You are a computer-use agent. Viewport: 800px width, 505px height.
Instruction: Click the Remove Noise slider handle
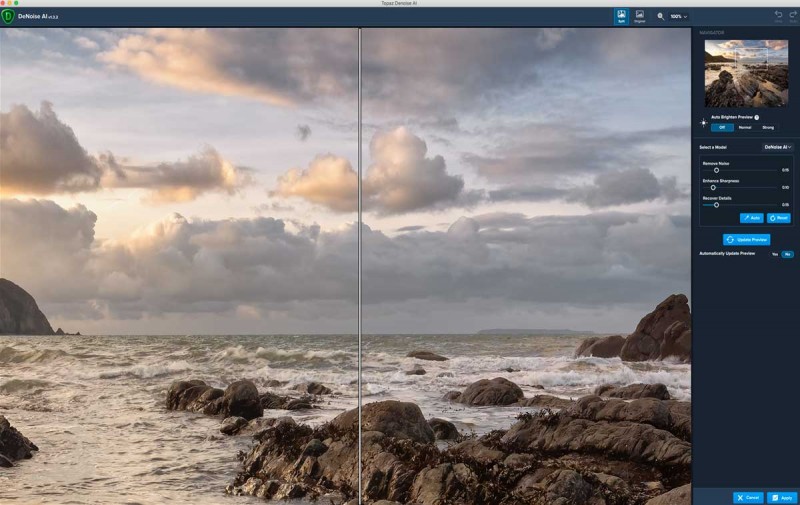(716, 170)
